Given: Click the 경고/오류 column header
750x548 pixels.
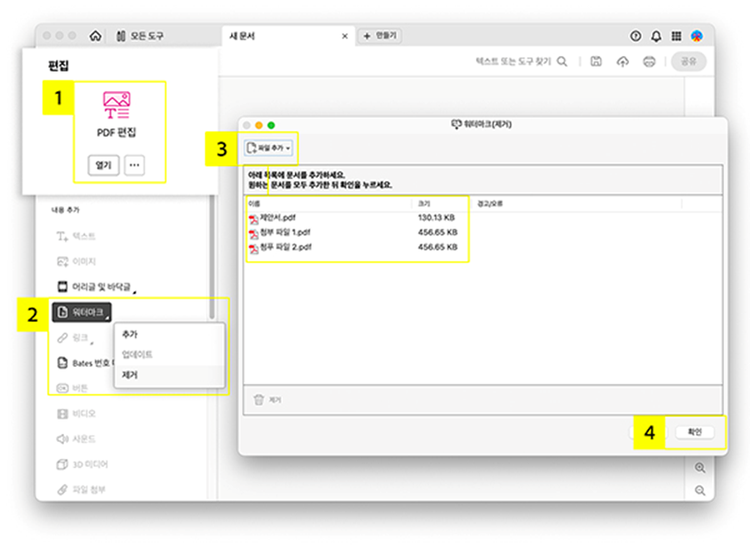Looking at the screenshot, I should [490, 204].
